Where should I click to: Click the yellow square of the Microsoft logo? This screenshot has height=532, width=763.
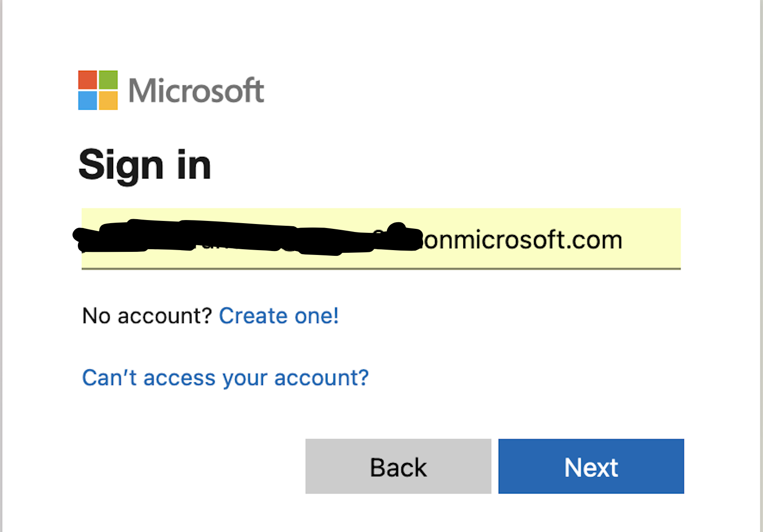108,100
